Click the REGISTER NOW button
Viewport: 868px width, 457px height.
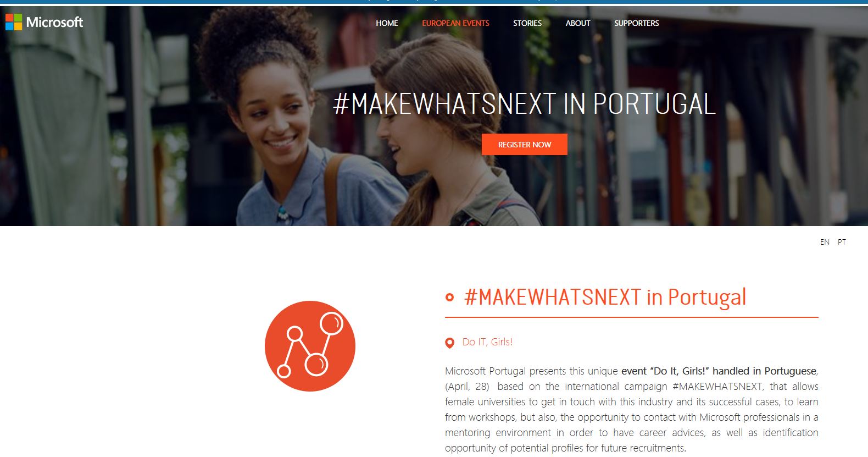[525, 145]
